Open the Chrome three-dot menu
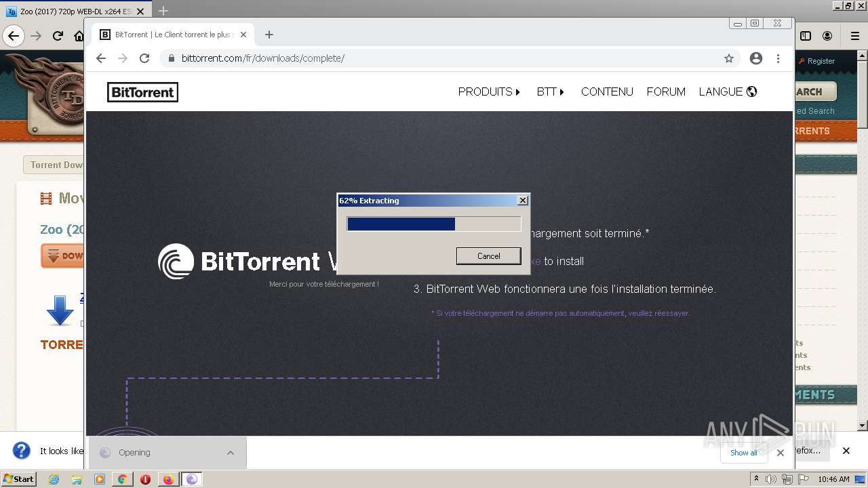Screen dimensions: 868x488 pyautogui.click(x=778, y=58)
